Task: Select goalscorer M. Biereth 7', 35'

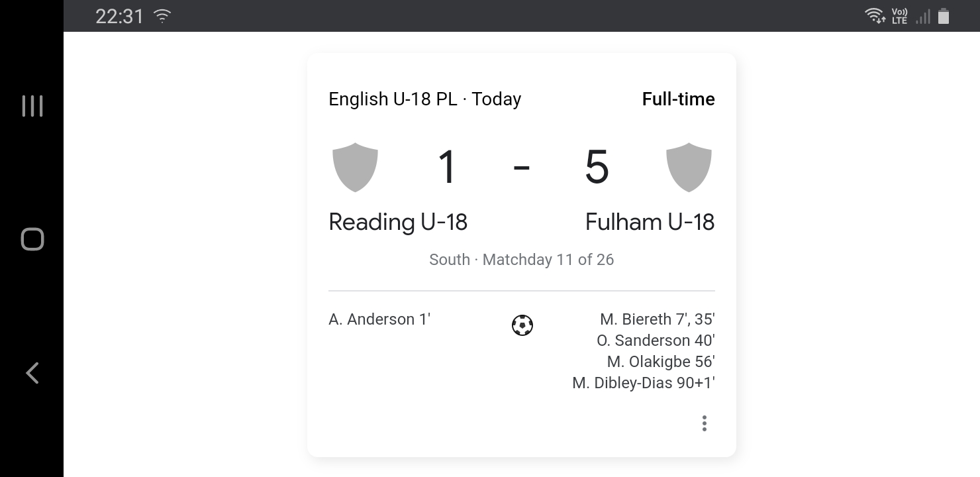Action: 658,319
